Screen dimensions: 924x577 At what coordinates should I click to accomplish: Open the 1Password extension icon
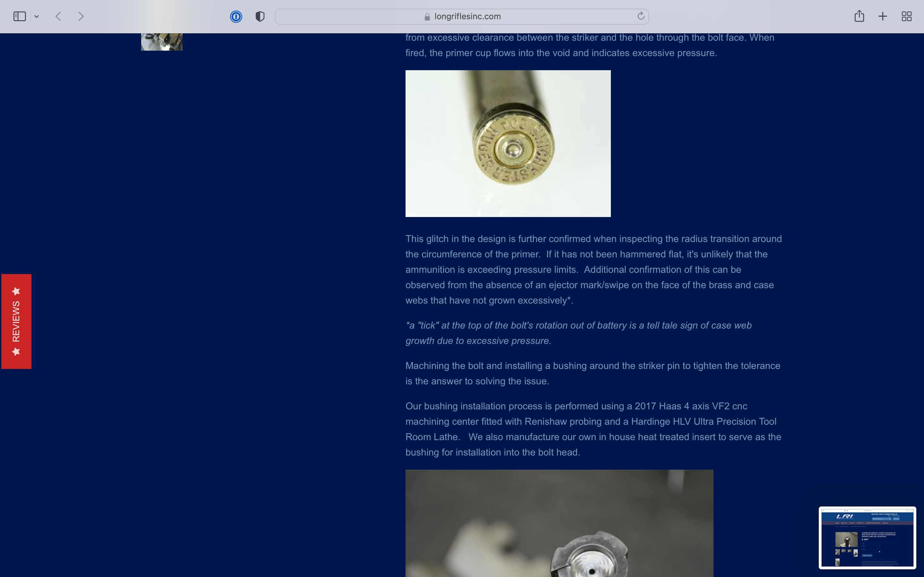point(236,16)
